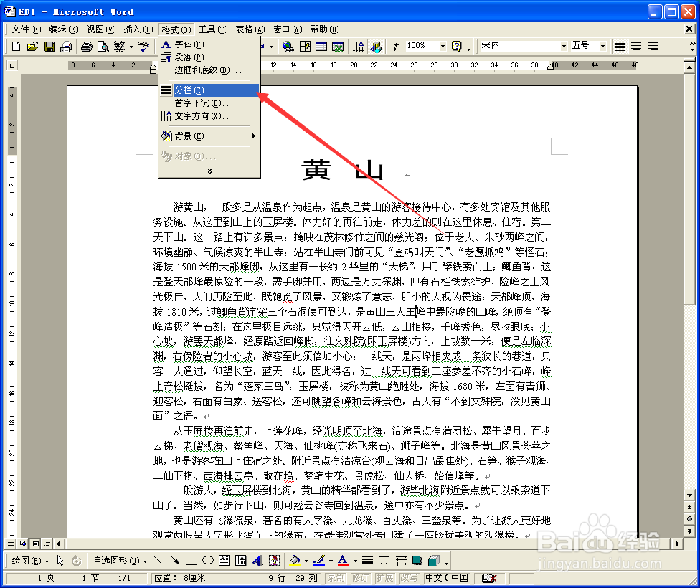
Task: Click the Insert Hyperlink globe icon
Action: (288, 46)
